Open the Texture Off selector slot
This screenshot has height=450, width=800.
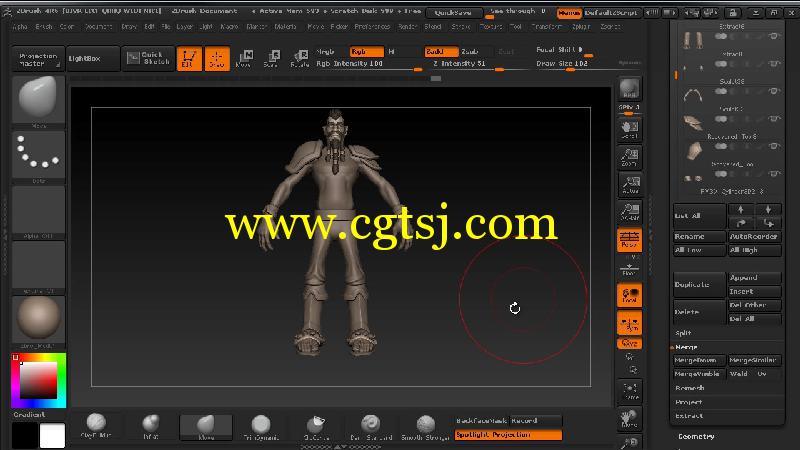[x=38, y=265]
